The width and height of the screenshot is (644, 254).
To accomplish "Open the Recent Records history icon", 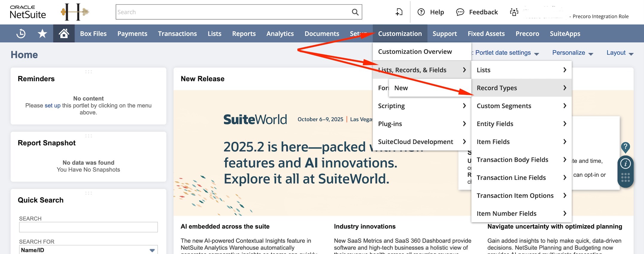I will coord(21,34).
